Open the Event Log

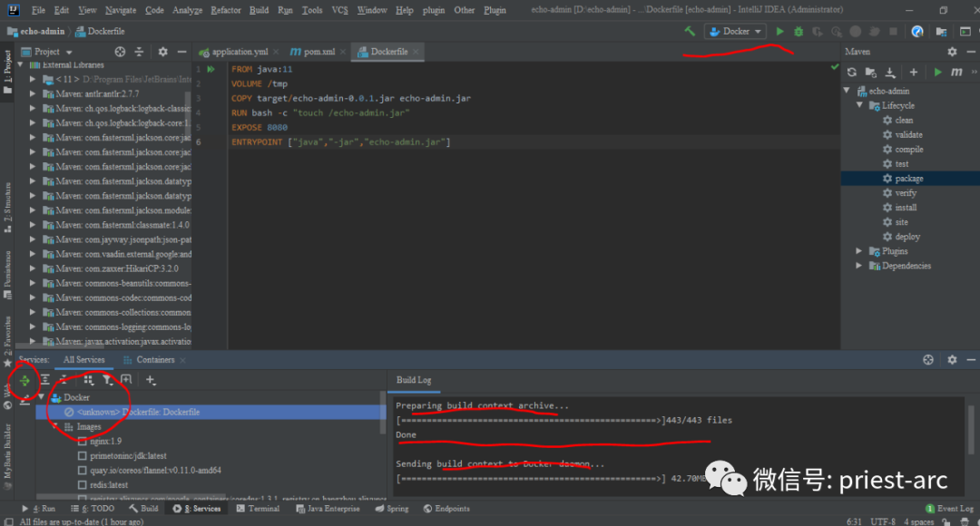click(x=949, y=509)
